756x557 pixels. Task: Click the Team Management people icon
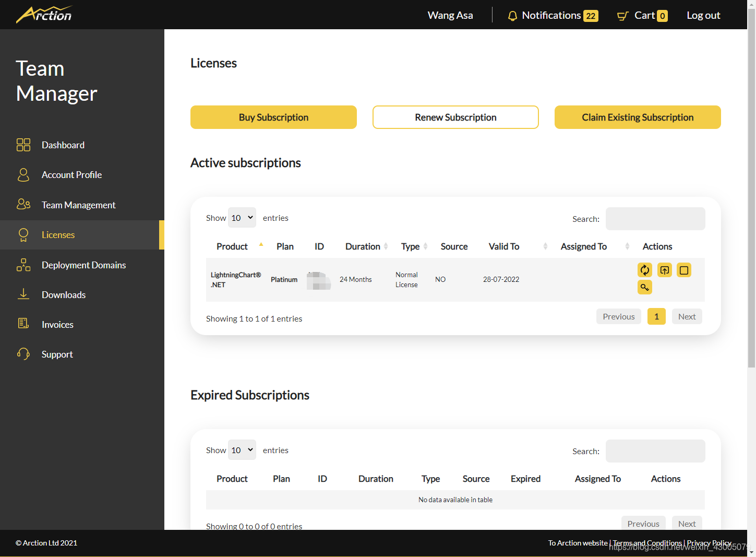click(23, 204)
